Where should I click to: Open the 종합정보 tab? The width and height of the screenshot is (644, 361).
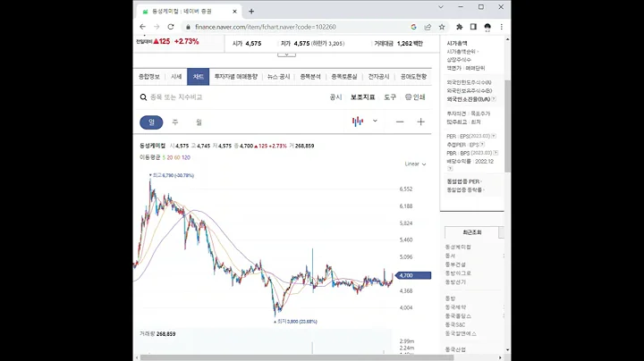[149, 77]
